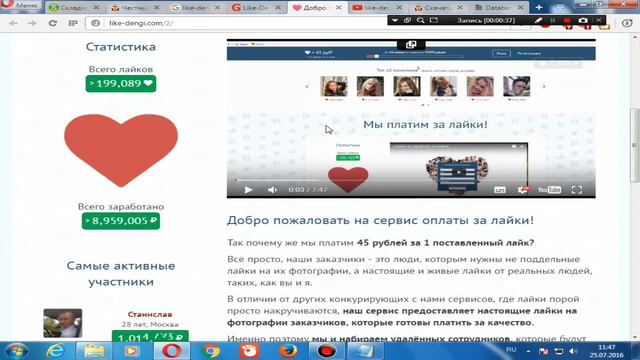Click the recorder fullscreen rectangle icon
640x360 pixels.
(433, 20)
